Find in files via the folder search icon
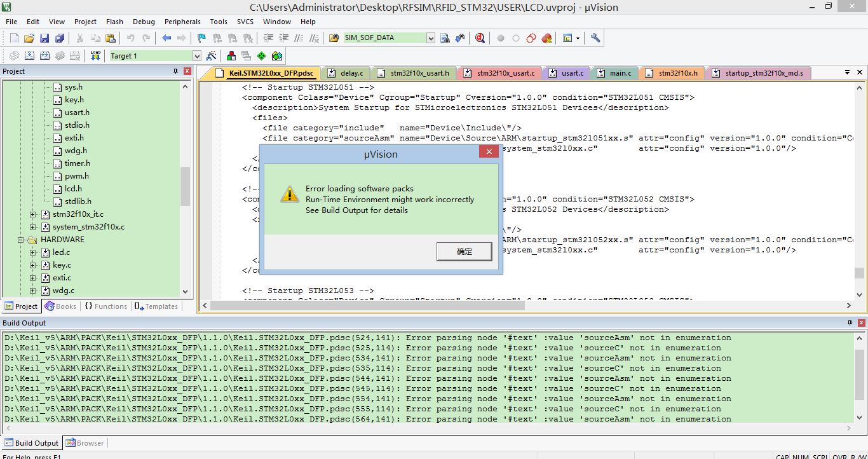 click(334, 38)
